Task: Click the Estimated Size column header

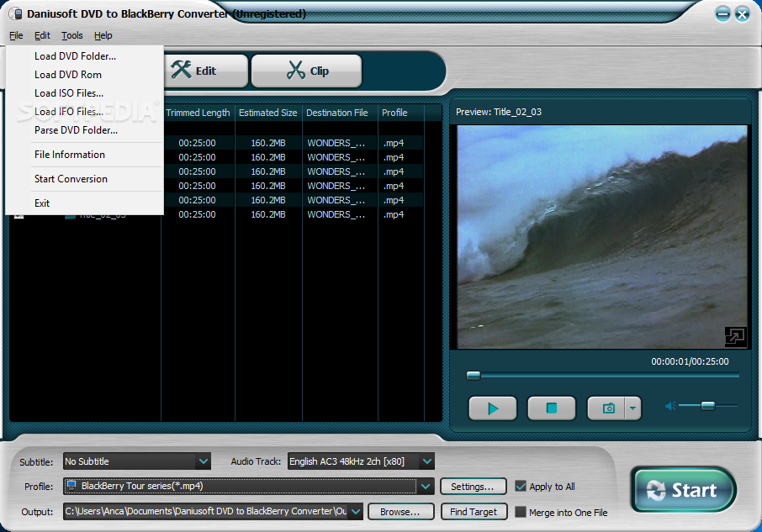Action: click(268, 113)
